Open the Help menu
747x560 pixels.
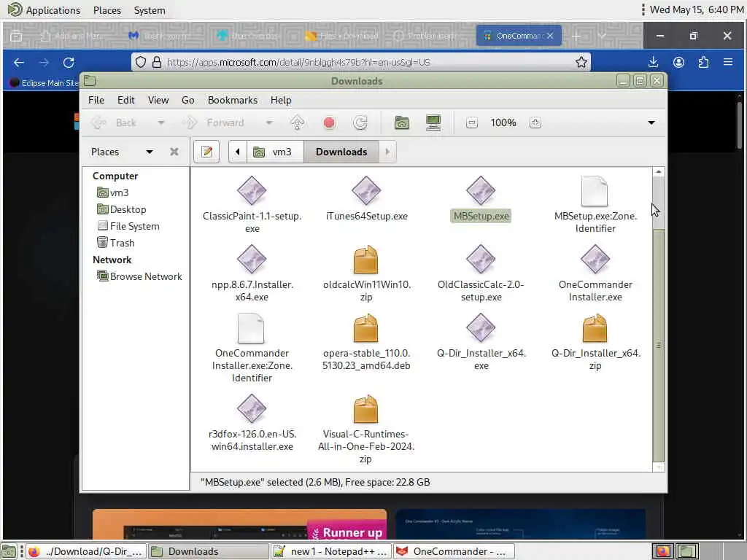tap(281, 100)
